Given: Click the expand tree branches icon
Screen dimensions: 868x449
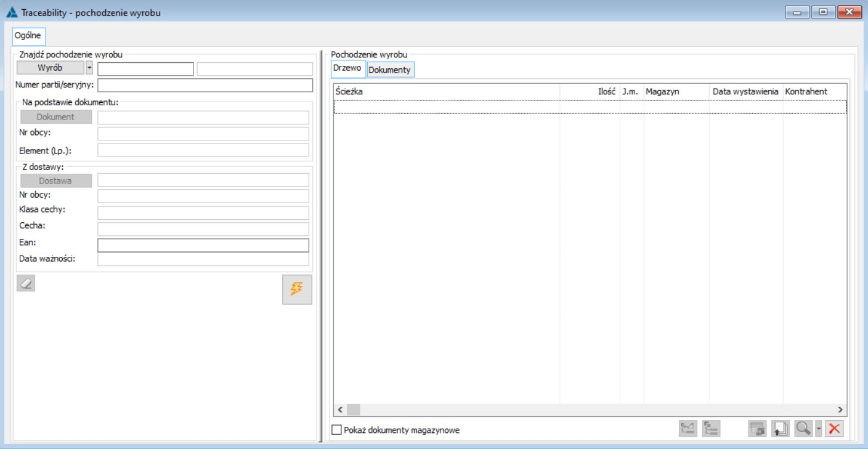Looking at the screenshot, I should 711,429.
